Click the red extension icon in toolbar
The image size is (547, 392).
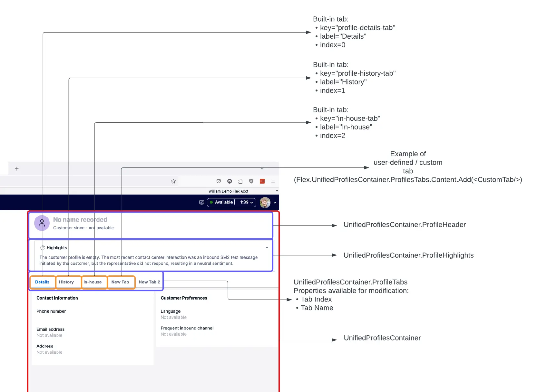tap(262, 181)
